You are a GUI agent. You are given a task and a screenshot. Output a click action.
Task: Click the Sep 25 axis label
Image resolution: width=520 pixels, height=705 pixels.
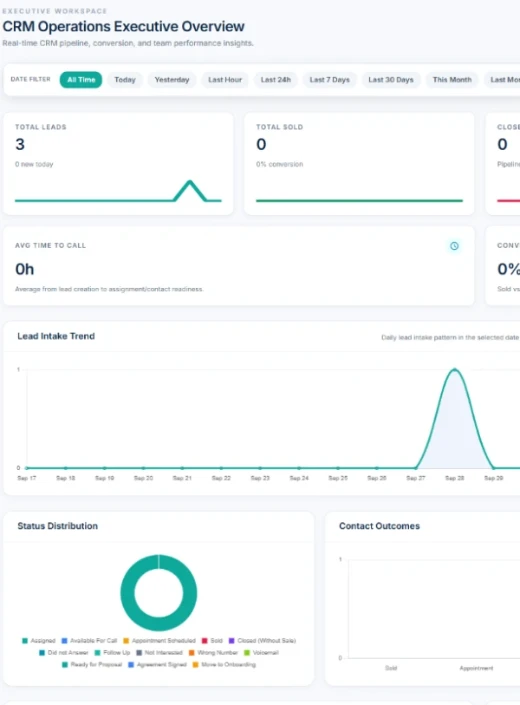tap(338, 478)
